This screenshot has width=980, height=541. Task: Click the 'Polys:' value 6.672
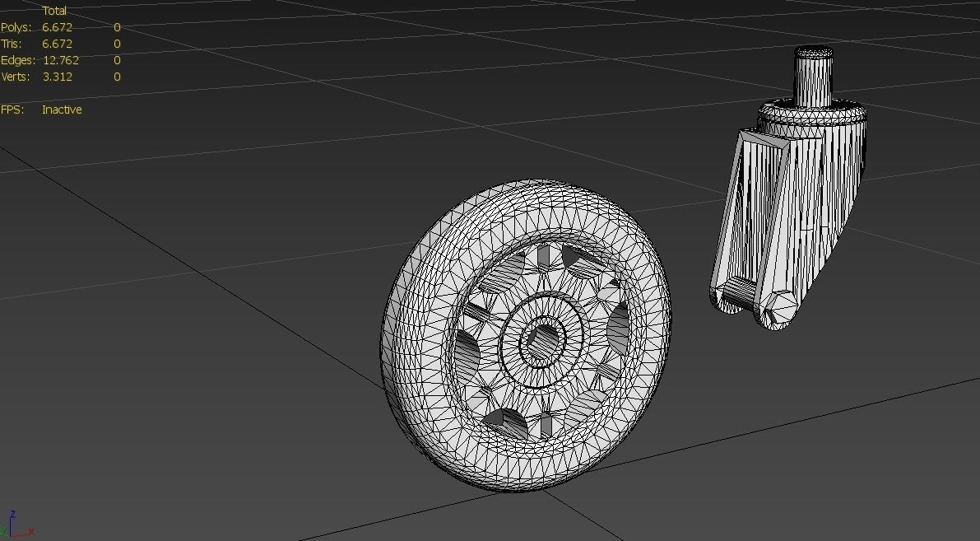coord(57,27)
